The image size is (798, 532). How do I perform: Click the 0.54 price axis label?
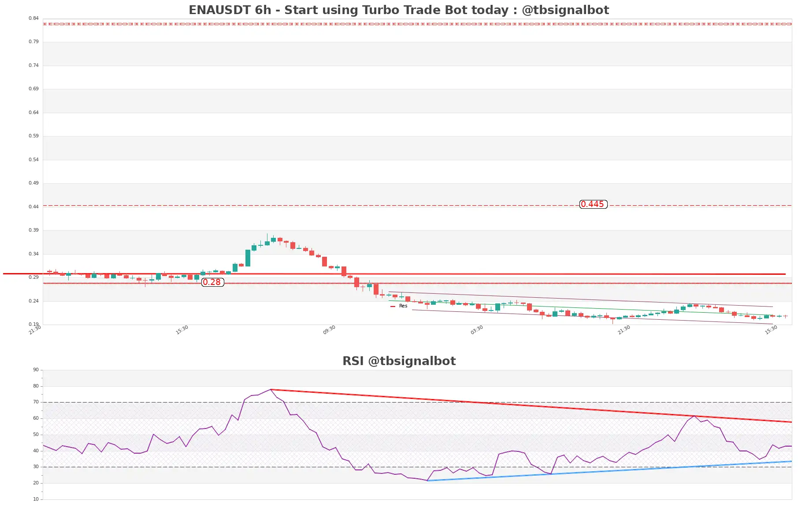click(x=33, y=160)
